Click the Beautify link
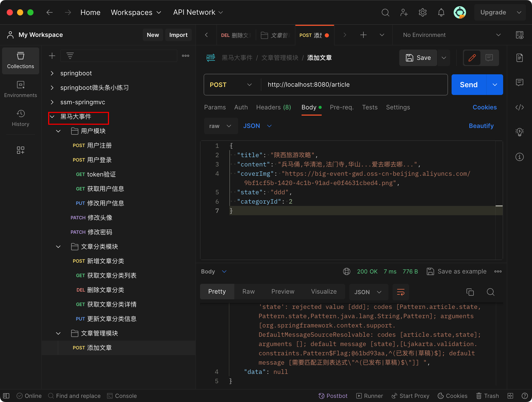This screenshot has width=532, height=402. pyautogui.click(x=481, y=126)
